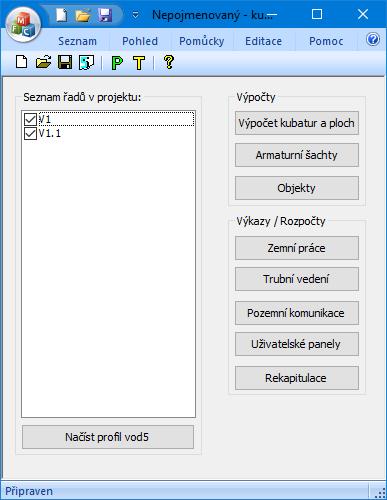
Task: Close the application window
Action: [363, 14]
